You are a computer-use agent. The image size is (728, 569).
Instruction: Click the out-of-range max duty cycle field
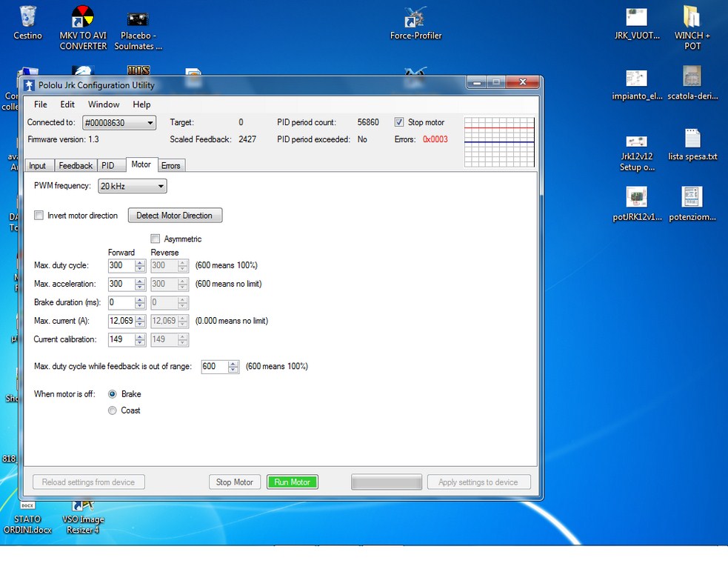click(214, 367)
